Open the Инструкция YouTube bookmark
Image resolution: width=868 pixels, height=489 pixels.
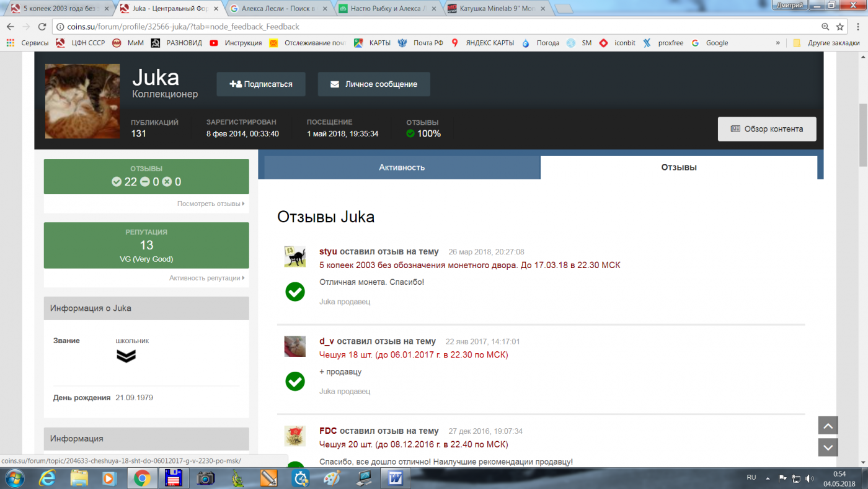pyautogui.click(x=236, y=43)
